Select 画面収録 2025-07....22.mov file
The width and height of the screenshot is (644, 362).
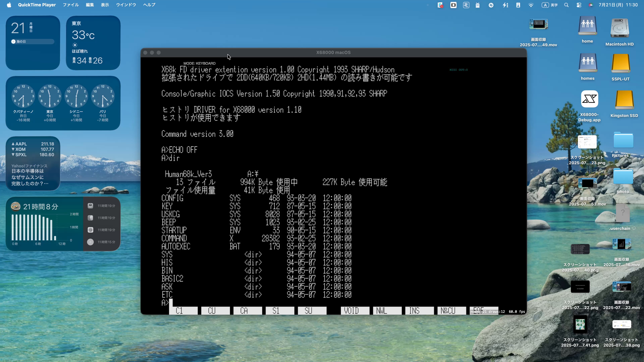pyautogui.click(x=622, y=287)
